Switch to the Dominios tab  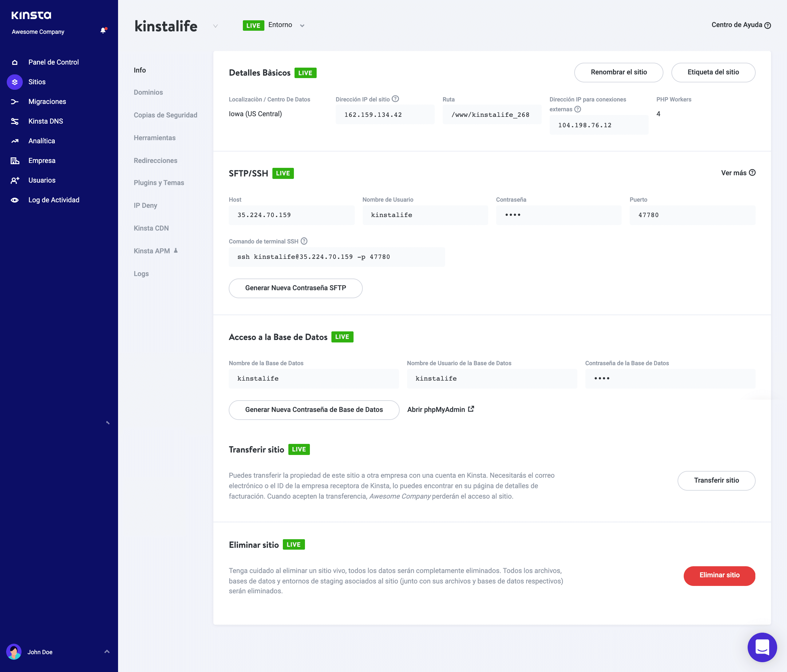coord(148,92)
